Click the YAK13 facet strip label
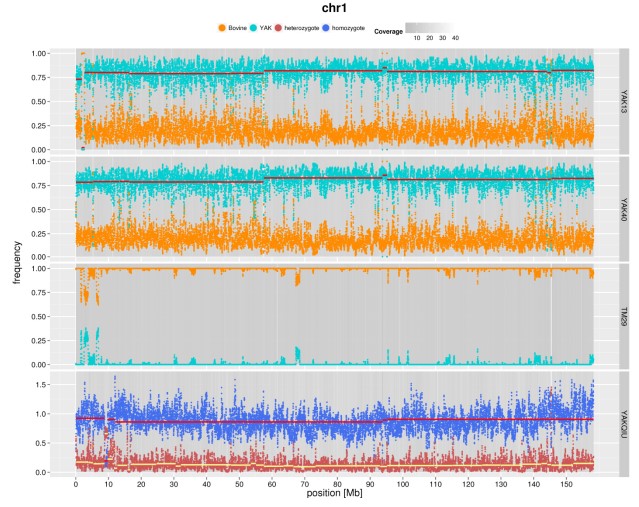 click(x=624, y=101)
